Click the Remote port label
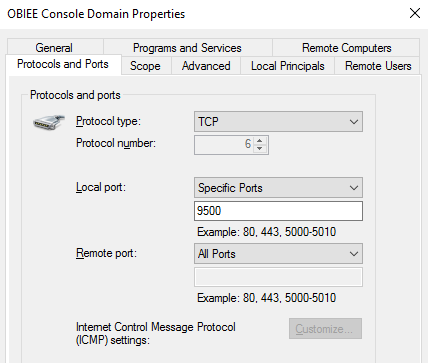 [106, 253]
